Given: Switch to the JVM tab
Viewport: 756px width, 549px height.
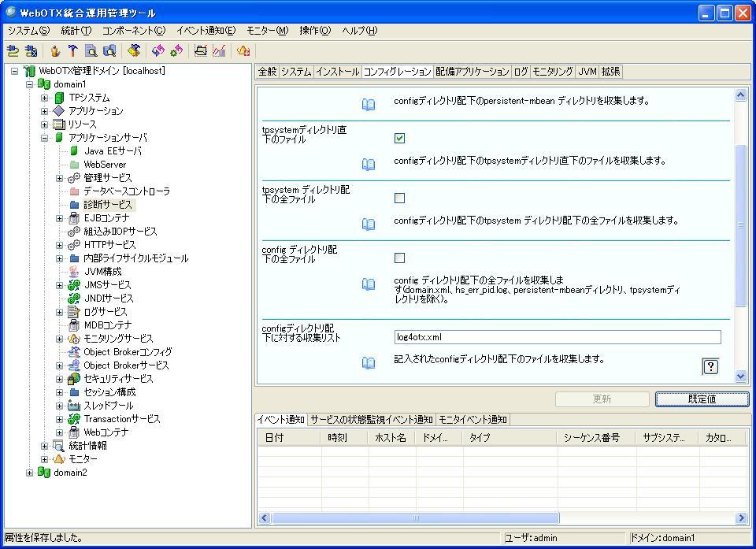Looking at the screenshot, I should [587, 72].
